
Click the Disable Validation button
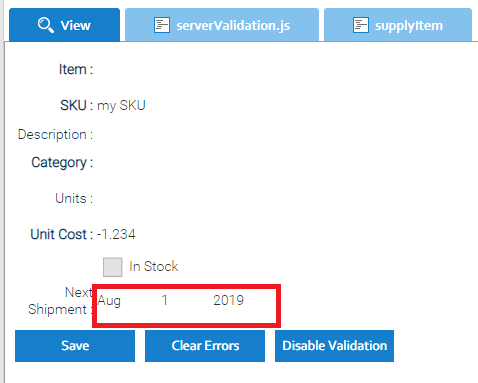(x=334, y=346)
